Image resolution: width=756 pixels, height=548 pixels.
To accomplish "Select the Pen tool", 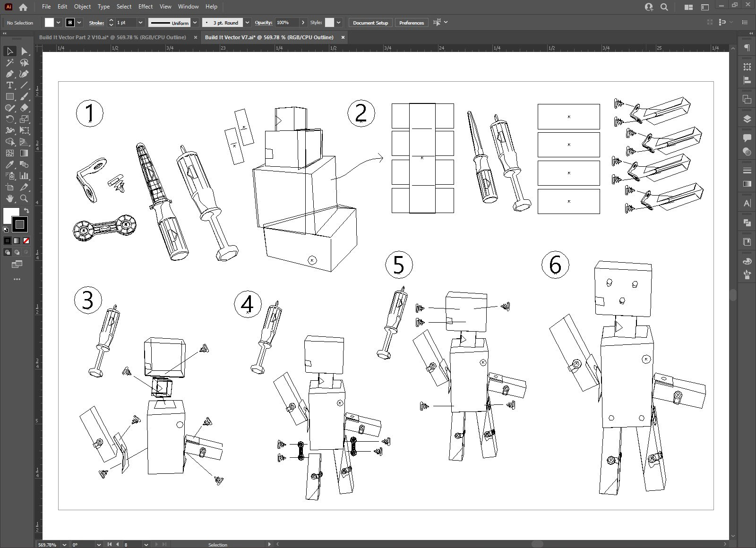I will coord(9,74).
